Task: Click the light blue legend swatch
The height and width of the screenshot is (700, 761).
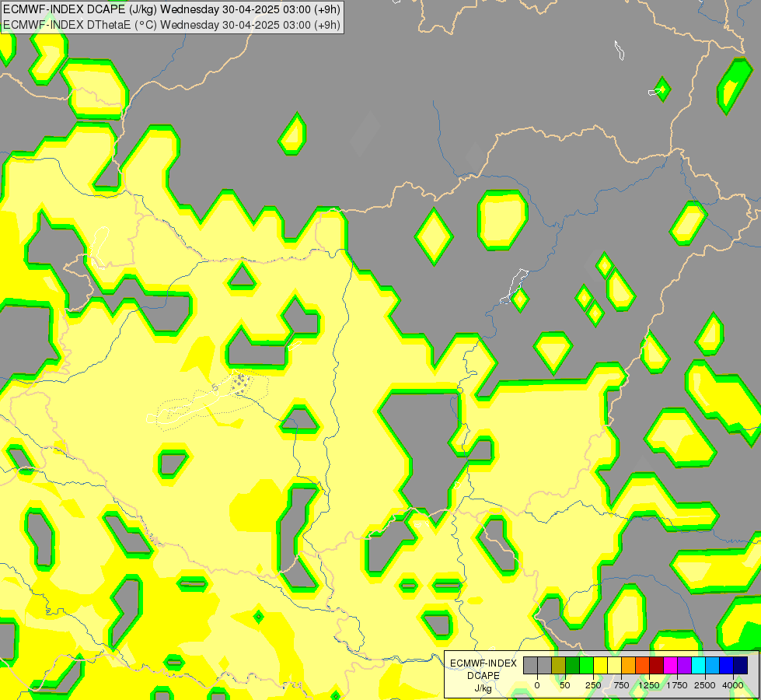Action: 713,666
